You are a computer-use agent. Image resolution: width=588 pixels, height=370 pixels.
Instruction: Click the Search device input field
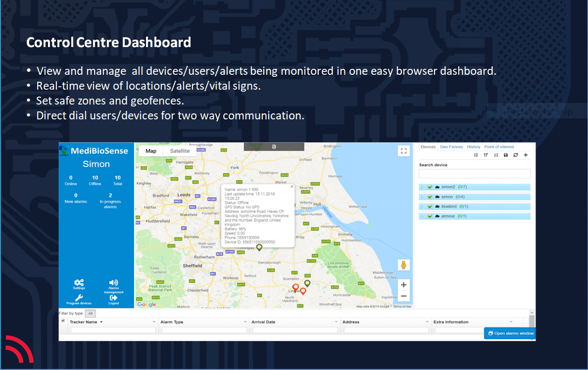point(474,174)
